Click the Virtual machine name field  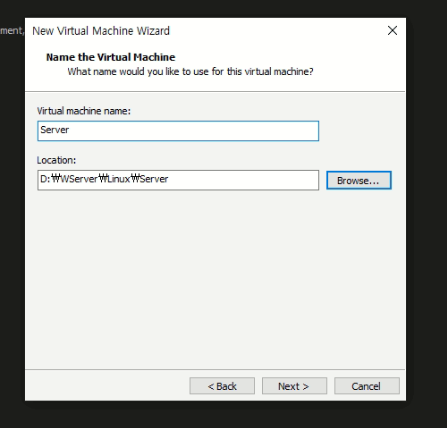178,131
